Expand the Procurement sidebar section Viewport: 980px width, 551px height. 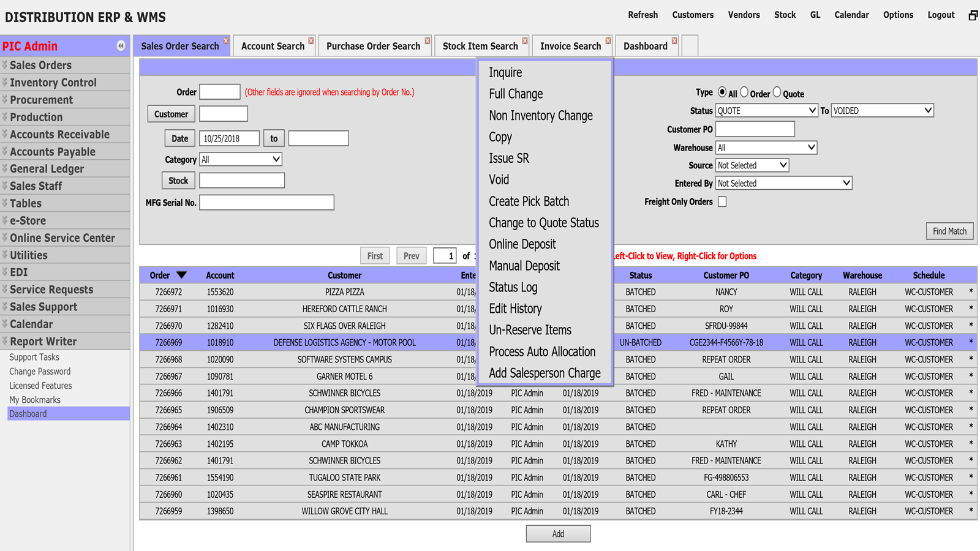coord(65,100)
